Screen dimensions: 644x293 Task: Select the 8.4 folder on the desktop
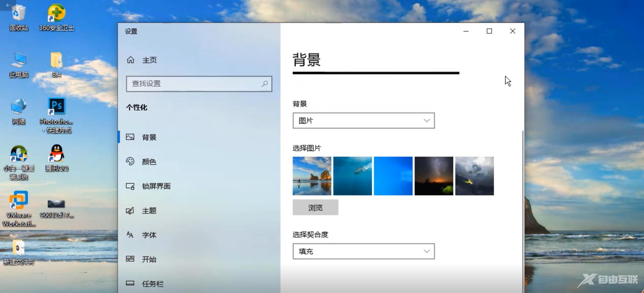pos(57,65)
